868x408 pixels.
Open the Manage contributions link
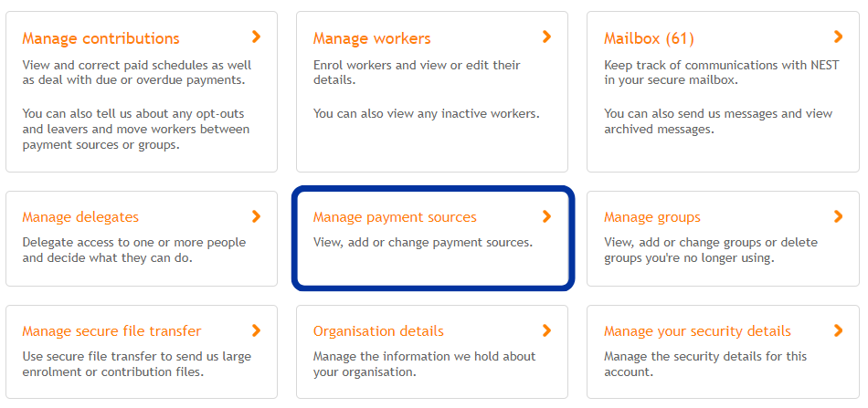tap(101, 38)
